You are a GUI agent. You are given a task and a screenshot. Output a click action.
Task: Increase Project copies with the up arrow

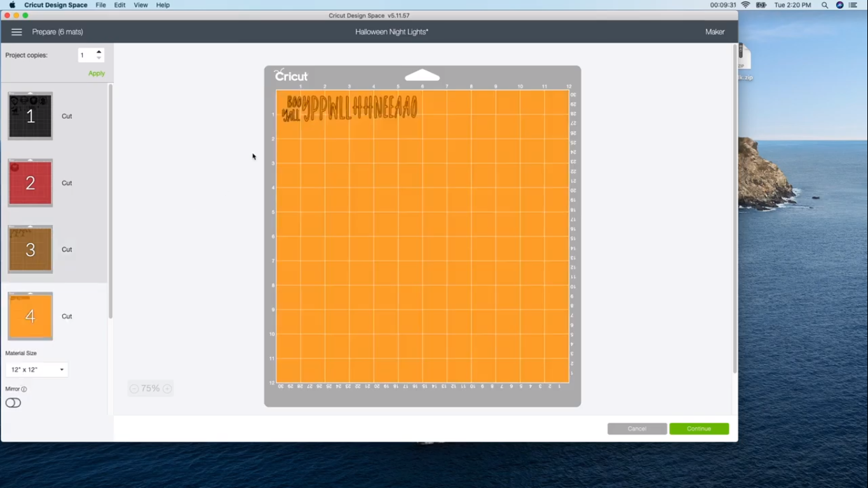tap(99, 51)
